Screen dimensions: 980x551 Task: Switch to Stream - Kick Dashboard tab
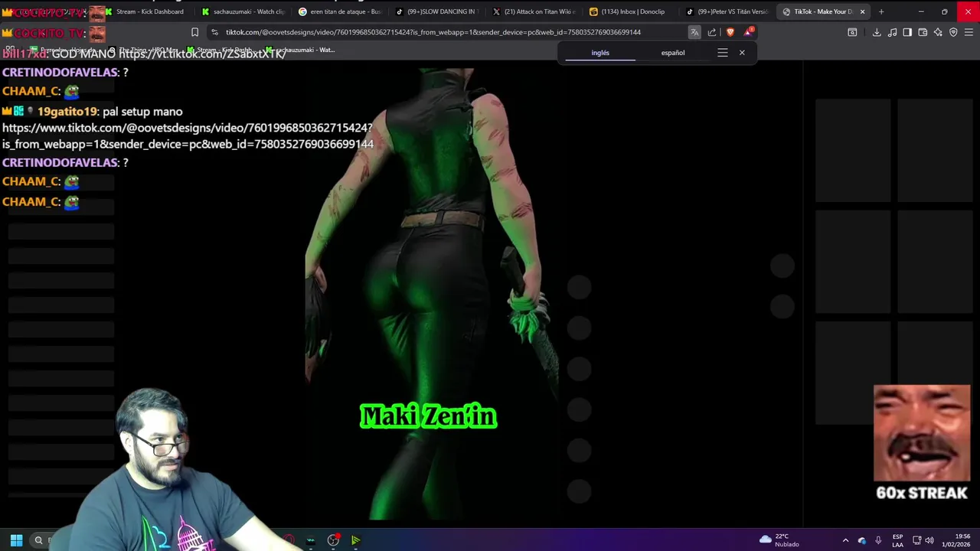[144, 11]
